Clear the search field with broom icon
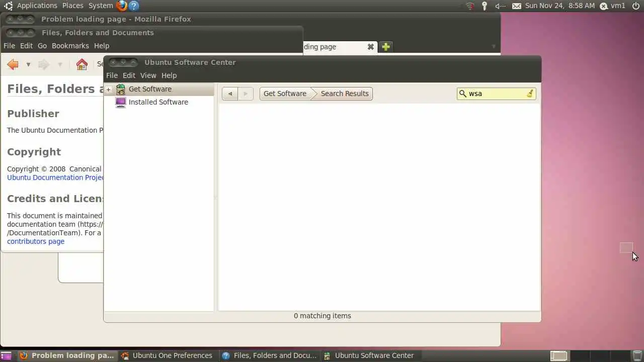The height and width of the screenshot is (362, 644). (530, 94)
